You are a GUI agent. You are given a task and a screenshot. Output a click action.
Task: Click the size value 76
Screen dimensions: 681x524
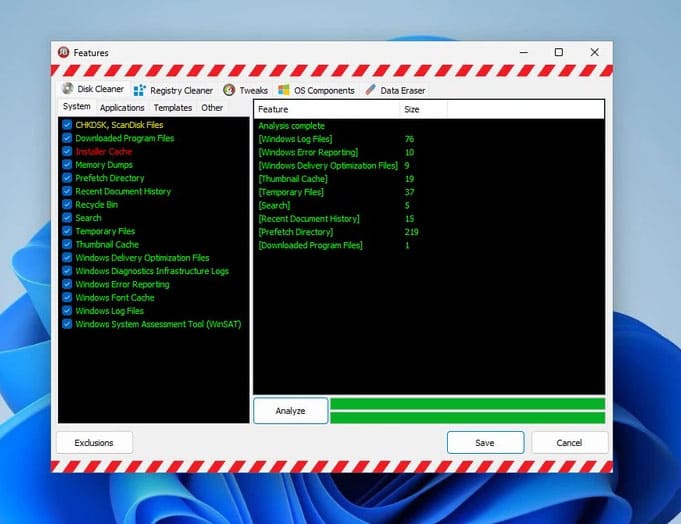click(409, 139)
